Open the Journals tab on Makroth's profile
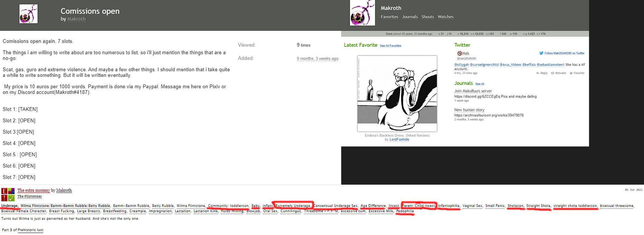This screenshot has width=644, height=235. (x=410, y=17)
